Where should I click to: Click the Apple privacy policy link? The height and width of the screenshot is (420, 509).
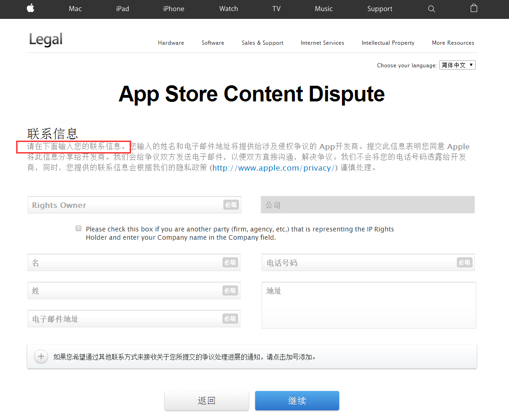(x=274, y=168)
